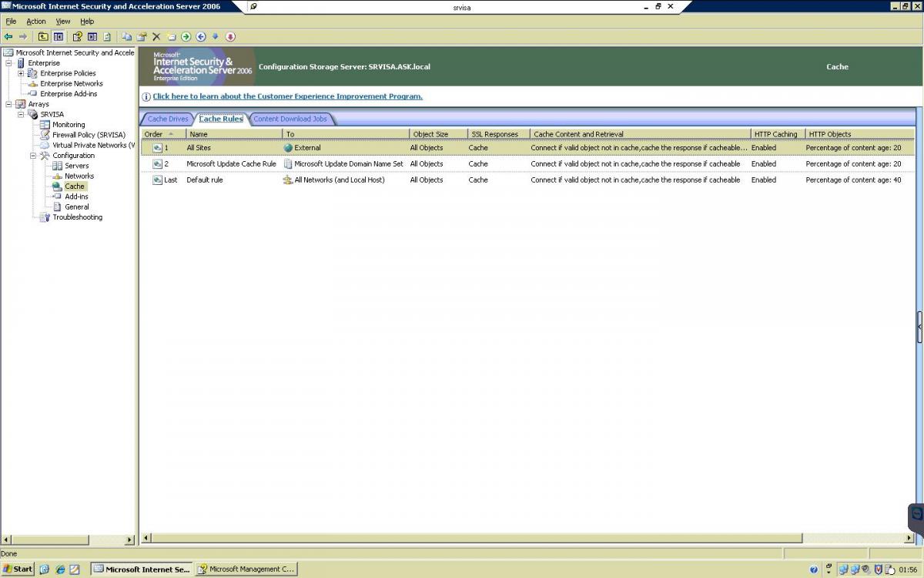Select the Add-ins node under Configuration
The height and width of the screenshot is (578, 924).
click(76, 197)
